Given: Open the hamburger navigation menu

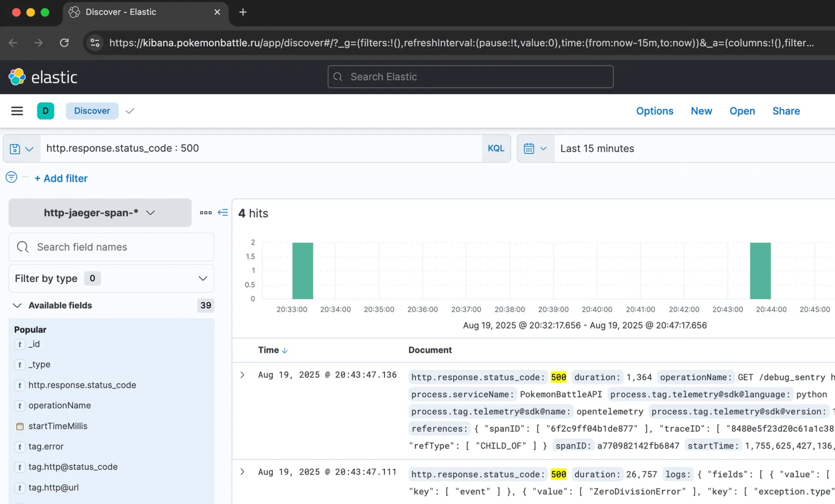Looking at the screenshot, I should pyautogui.click(x=17, y=111).
